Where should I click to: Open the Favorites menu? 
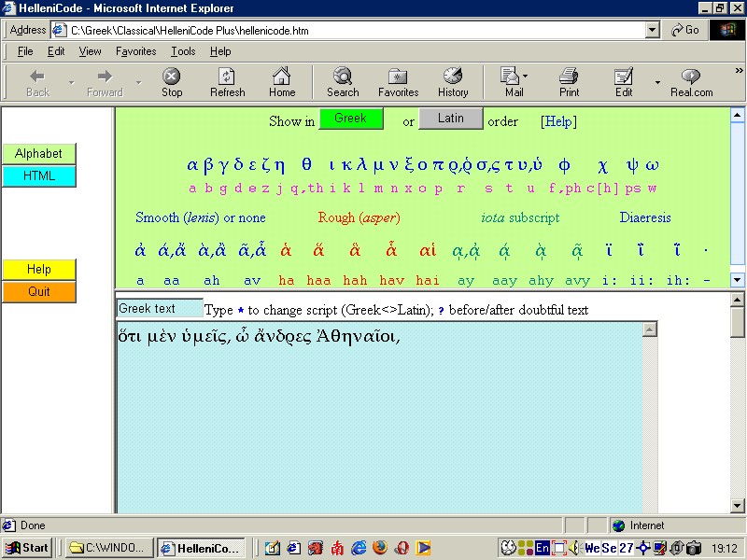click(135, 51)
